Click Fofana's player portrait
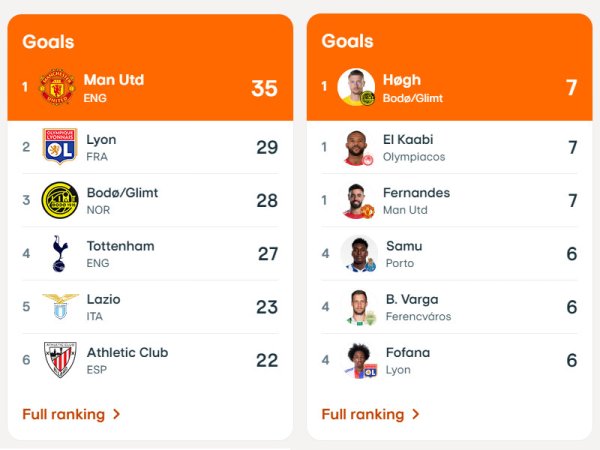 click(x=361, y=360)
